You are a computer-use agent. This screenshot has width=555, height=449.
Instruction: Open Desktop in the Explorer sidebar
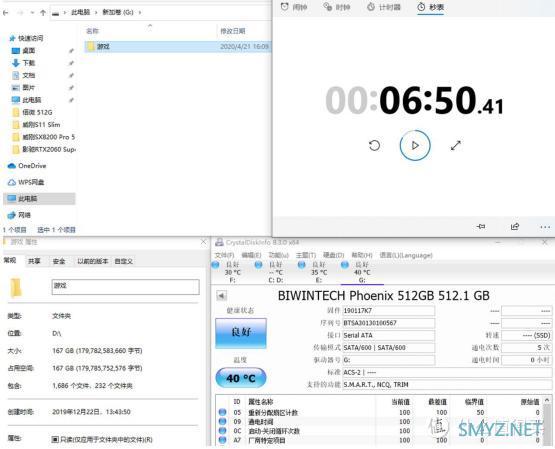click(24, 51)
